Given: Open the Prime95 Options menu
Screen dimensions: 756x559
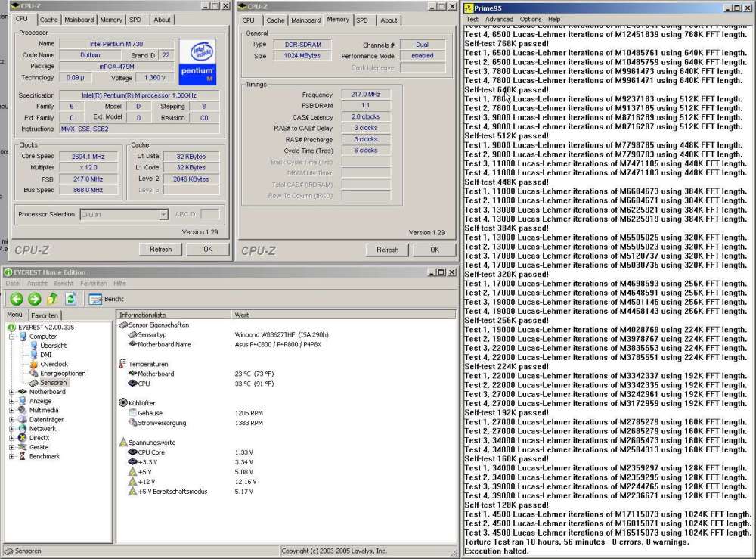Looking at the screenshot, I should pos(531,20).
